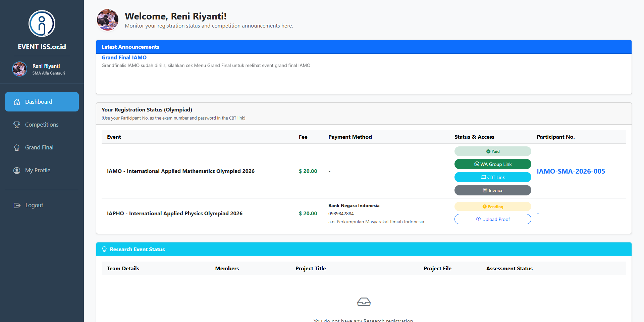Open the Dashboard menu item
The width and height of the screenshot is (644, 322).
click(x=42, y=102)
